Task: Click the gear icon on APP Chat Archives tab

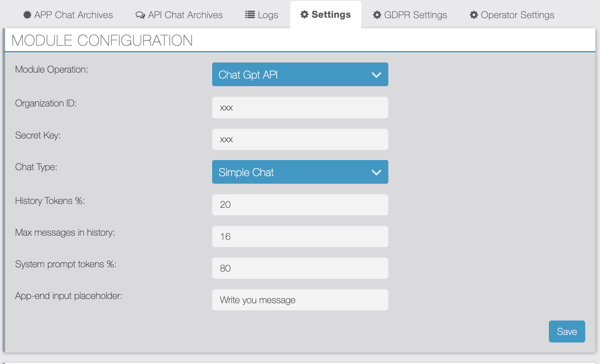Action: pyautogui.click(x=27, y=15)
